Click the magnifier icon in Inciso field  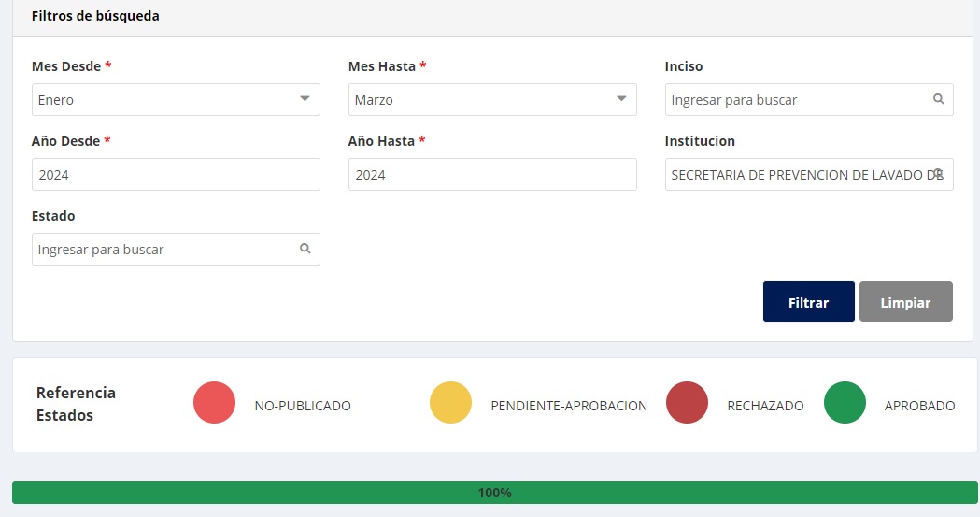(938, 99)
